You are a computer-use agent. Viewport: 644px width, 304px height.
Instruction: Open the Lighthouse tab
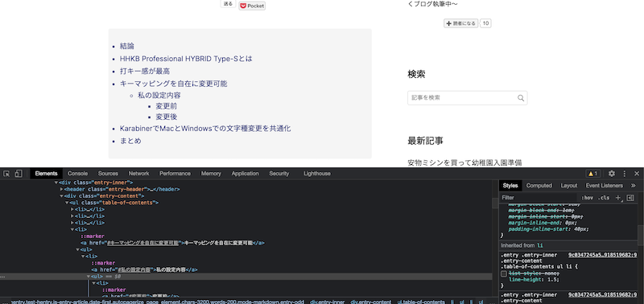point(317,174)
